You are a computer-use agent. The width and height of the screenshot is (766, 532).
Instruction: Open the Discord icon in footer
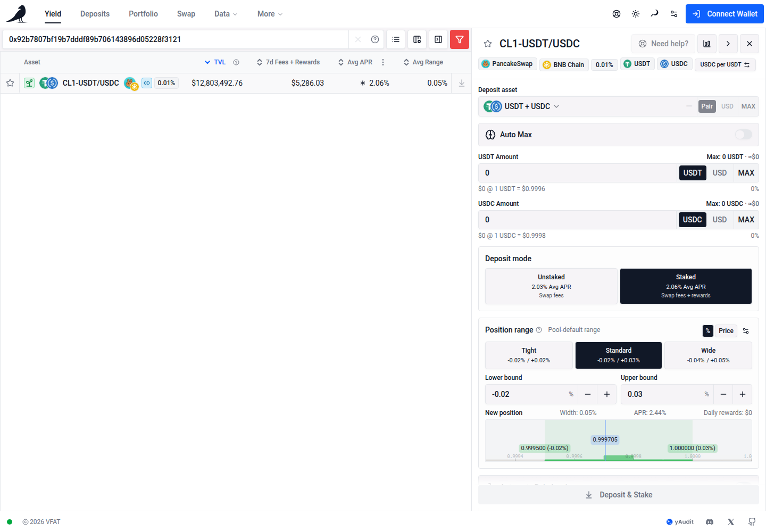coord(710,522)
